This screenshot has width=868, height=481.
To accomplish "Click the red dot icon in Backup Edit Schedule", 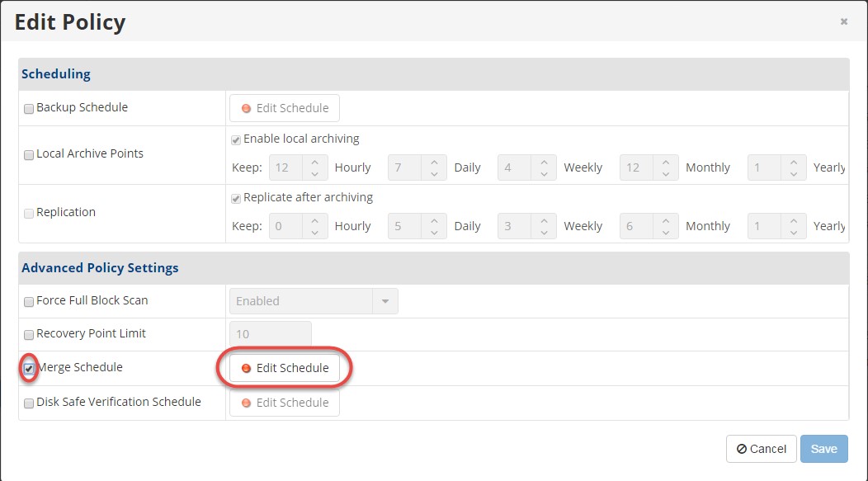I will (x=247, y=108).
